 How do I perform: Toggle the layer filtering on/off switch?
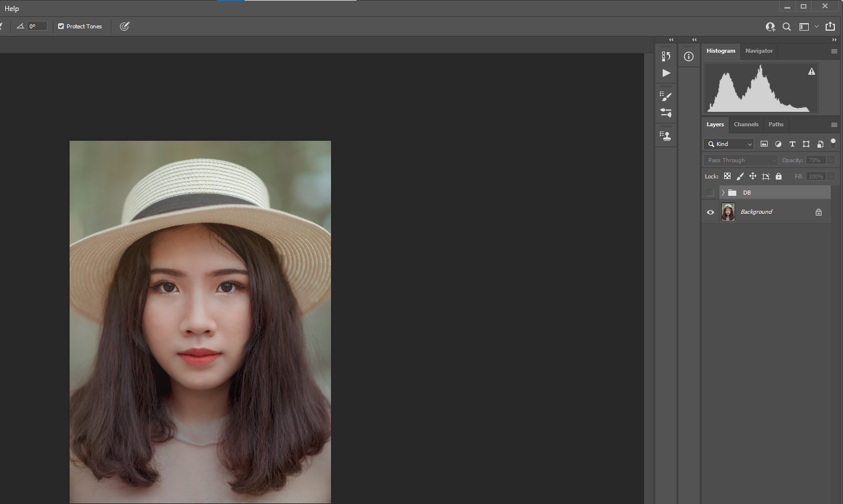(833, 143)
